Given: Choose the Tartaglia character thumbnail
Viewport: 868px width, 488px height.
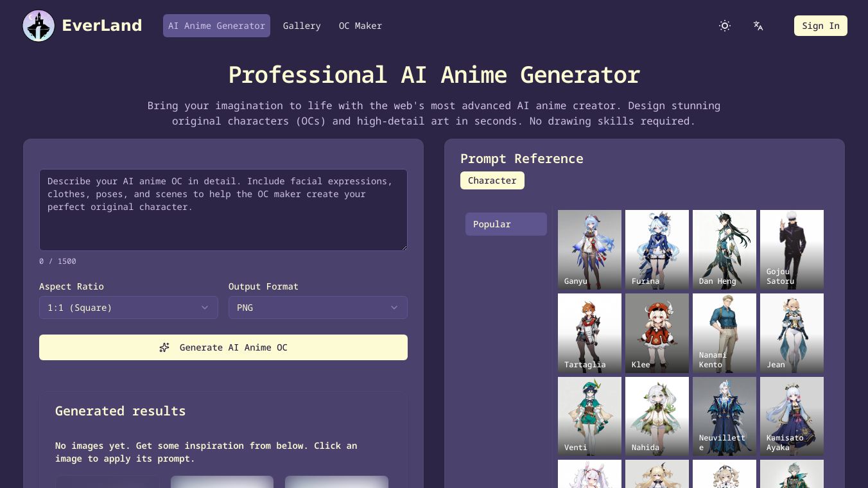Looking at the screenshot, I should pos(589,333).
